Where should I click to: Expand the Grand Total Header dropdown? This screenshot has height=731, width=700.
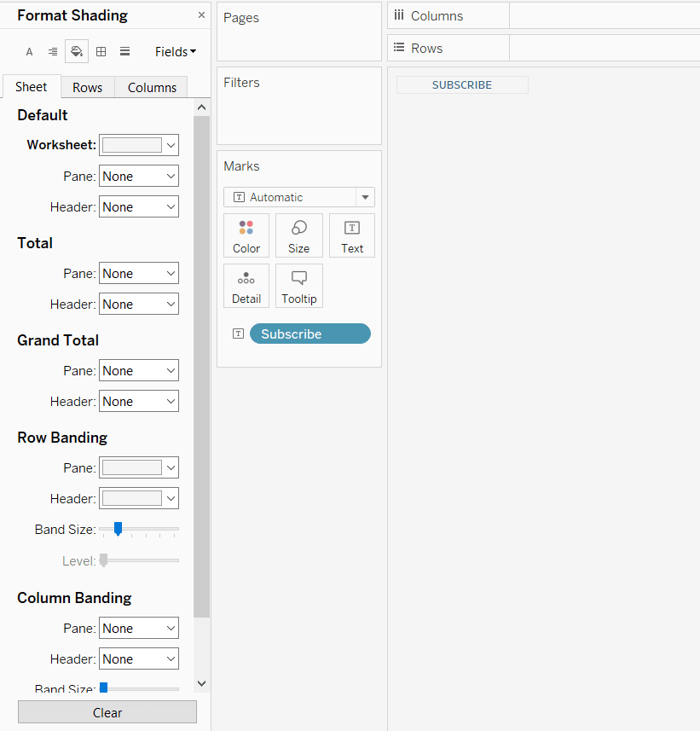coord(139,402)
